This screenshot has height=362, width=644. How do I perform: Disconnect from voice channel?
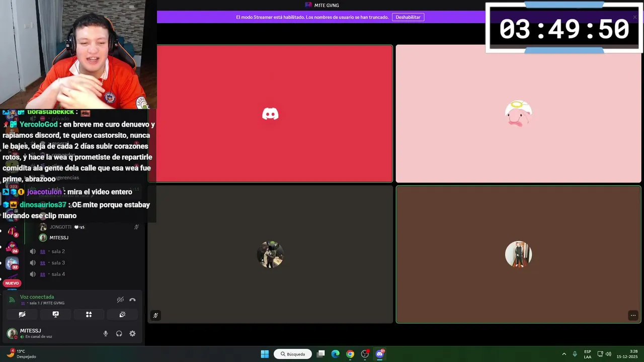(132, 300)
